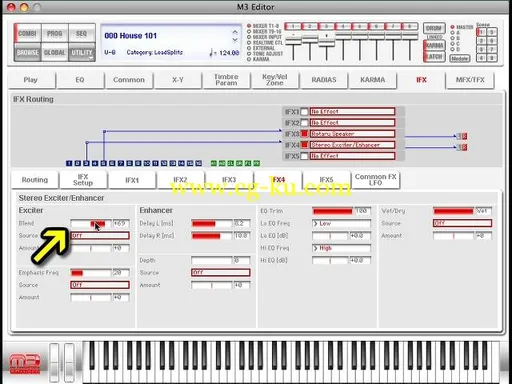Open Exciter Blend Source dropdown
The height and width of the screenshot is (384, 512).
(100, 236)
